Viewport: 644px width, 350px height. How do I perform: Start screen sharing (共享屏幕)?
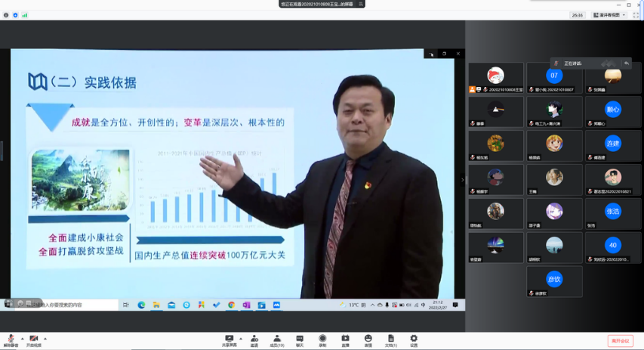(230, 340)
